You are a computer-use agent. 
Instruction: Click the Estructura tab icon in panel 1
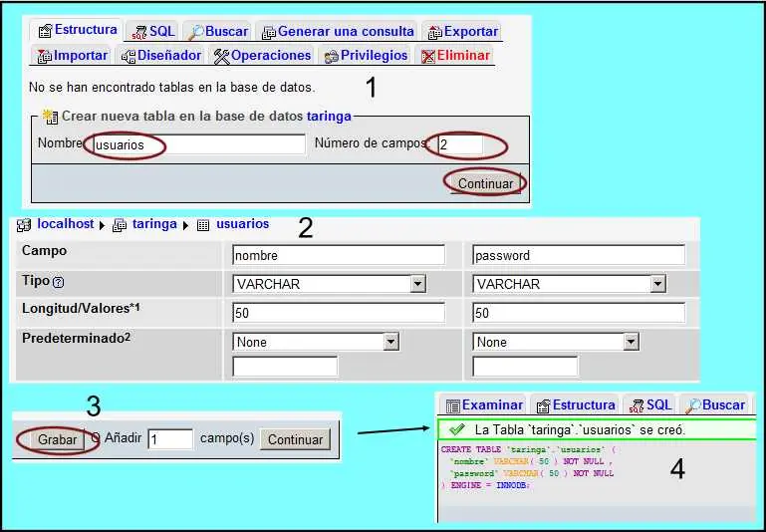pyautogui.click(x=45, y=31)
